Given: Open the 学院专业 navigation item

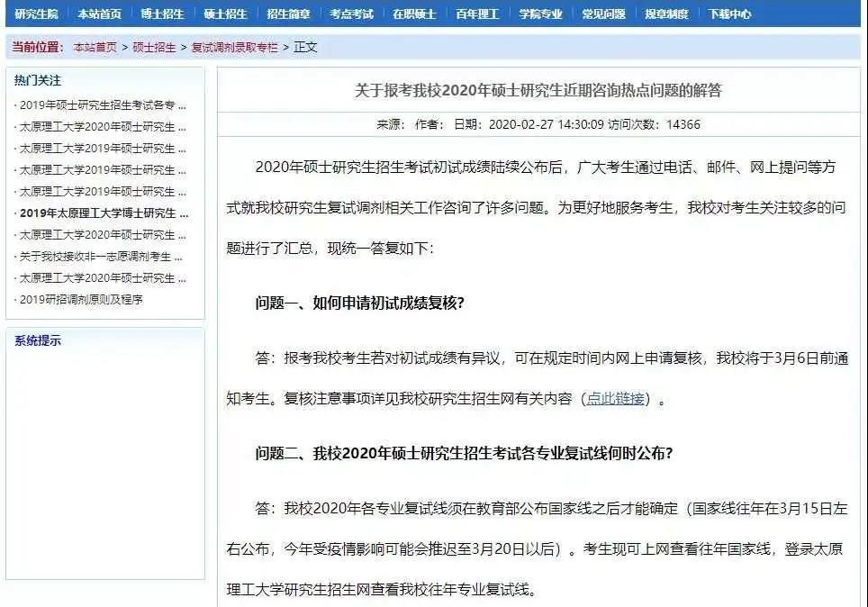Looking at the screenshot, I should tap(540, 14).
